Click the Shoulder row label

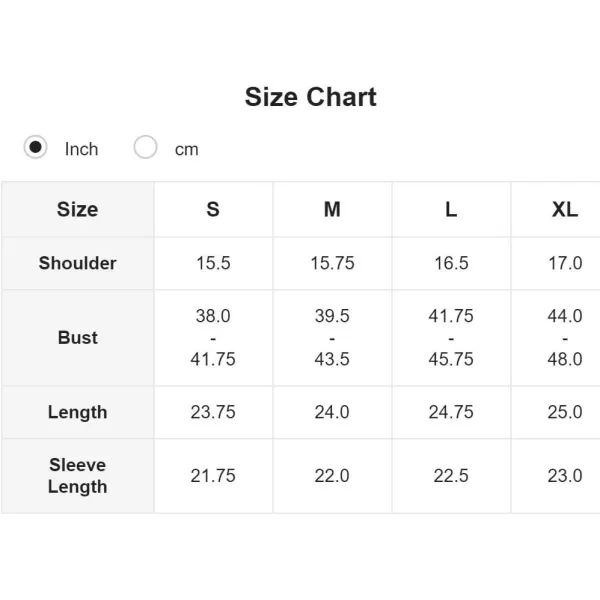[x=78, y=263]
